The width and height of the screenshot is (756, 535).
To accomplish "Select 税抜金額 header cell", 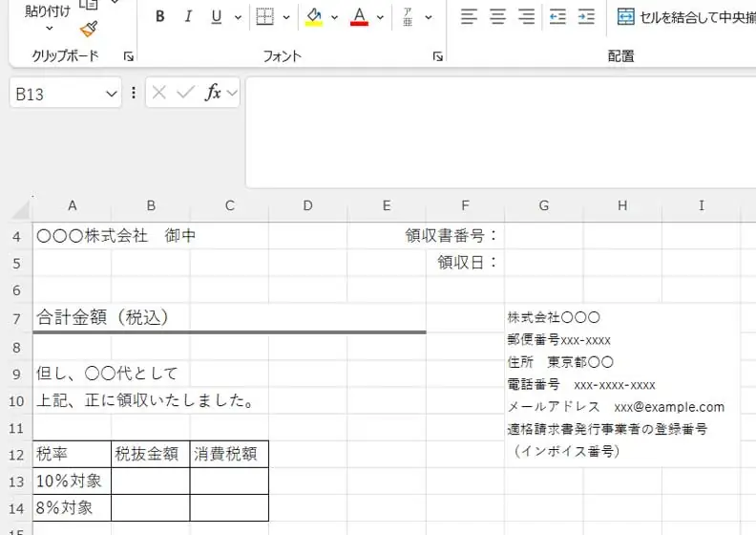I will (x=151, y=454).
